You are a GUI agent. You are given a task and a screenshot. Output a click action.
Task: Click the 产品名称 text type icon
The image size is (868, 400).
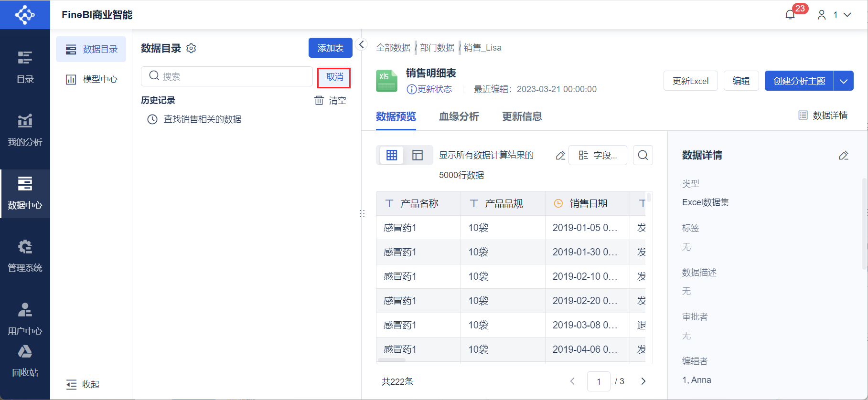[x=389, y=203]
